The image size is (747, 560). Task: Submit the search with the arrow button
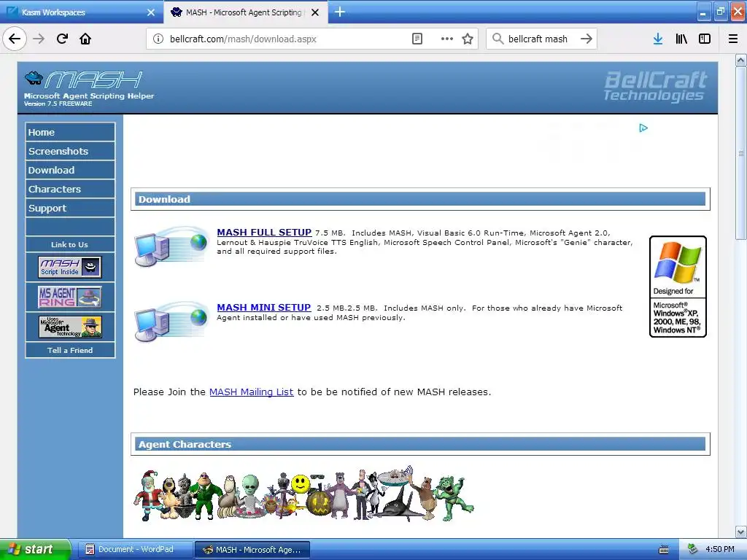point(587,39)
